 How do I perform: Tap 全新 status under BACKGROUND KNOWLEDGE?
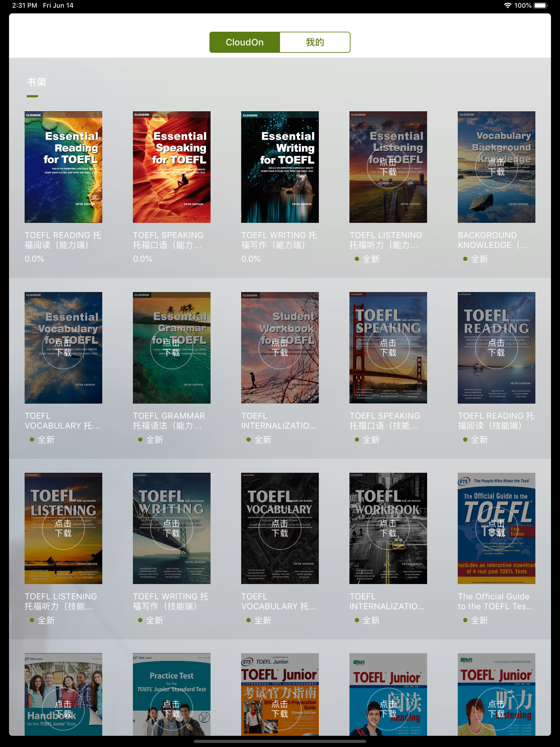pyautogui.click(x=479, y=259)
